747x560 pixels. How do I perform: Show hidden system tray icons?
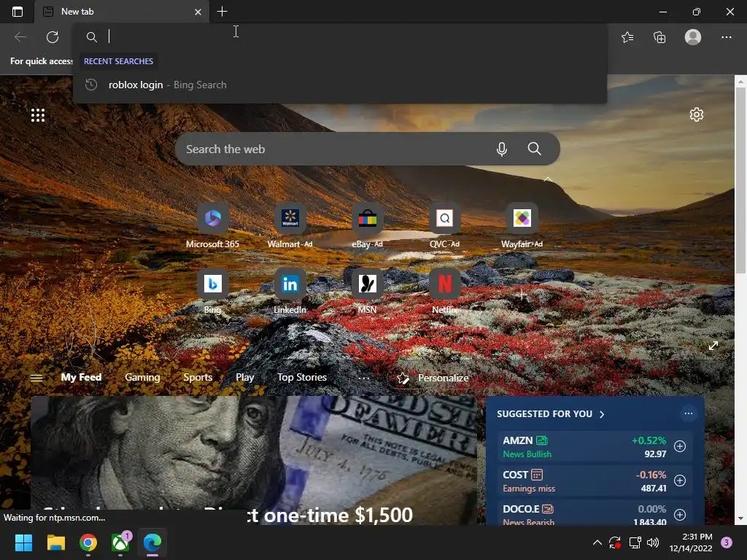pos(597,542)
